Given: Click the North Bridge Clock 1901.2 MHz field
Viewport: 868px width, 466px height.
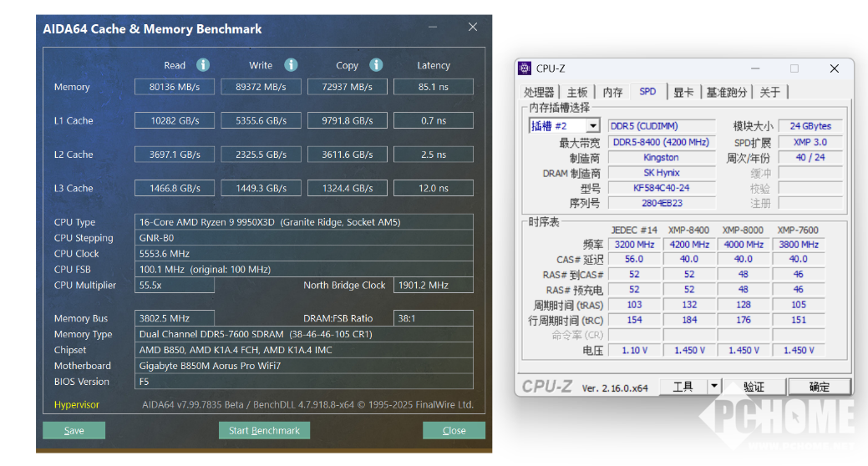Looking at the screenshot, I should [x=434, y=285].
